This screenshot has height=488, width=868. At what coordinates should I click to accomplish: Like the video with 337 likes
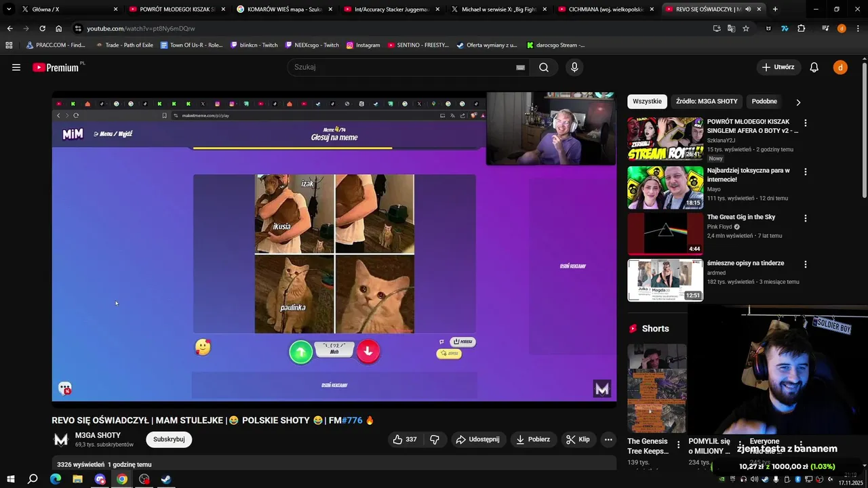pos(405,439)
